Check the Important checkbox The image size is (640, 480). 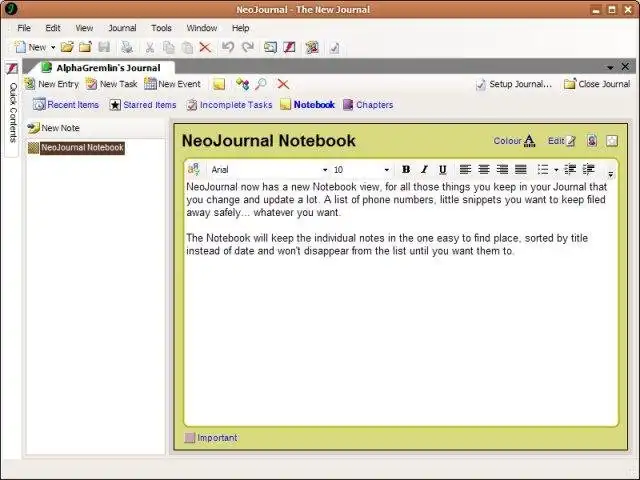point(189,438)
